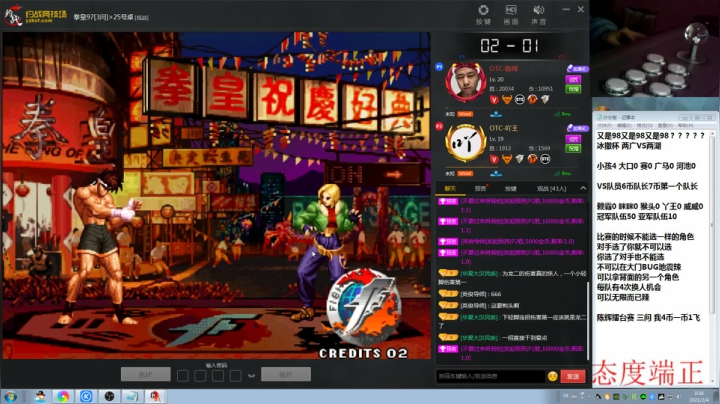This screenshot has height=404, width=720.
Task: Click the 约战竞技场 logo at top-left
Action: (35, 16)
